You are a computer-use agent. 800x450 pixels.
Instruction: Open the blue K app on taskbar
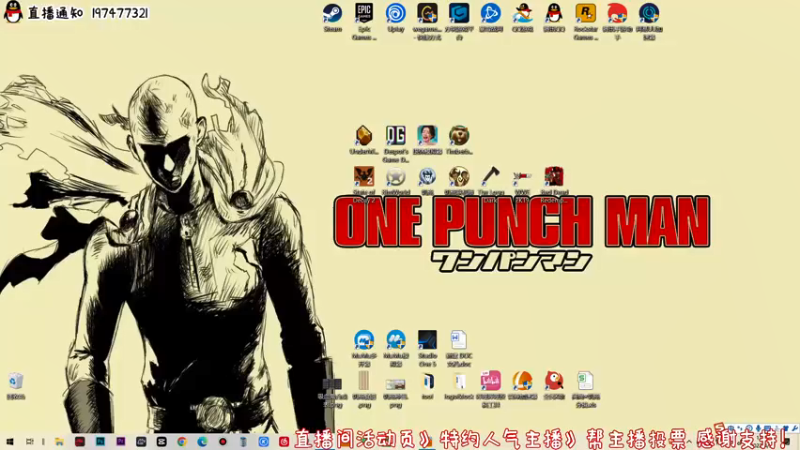[263, 442]
